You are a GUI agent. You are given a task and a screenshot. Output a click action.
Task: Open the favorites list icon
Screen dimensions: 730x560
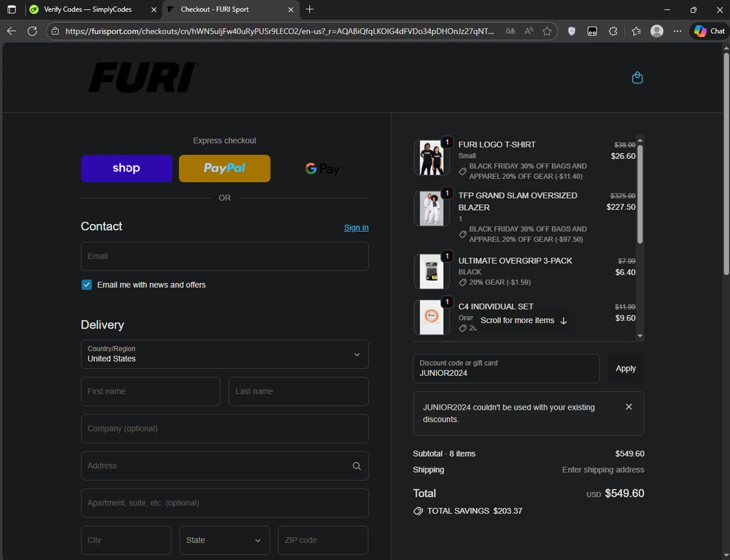point(636,31)
